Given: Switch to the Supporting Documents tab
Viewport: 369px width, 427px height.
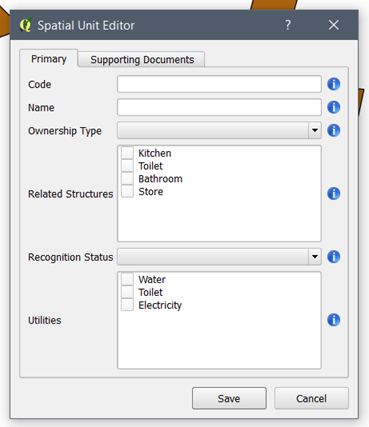Looking at the screenshot, I should click(x=142, y=60).
